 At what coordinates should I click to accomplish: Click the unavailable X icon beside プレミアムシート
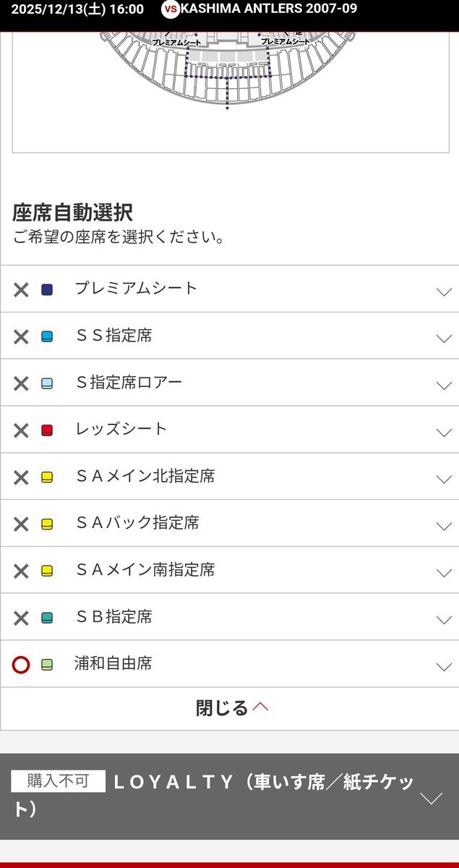point(21,290)
